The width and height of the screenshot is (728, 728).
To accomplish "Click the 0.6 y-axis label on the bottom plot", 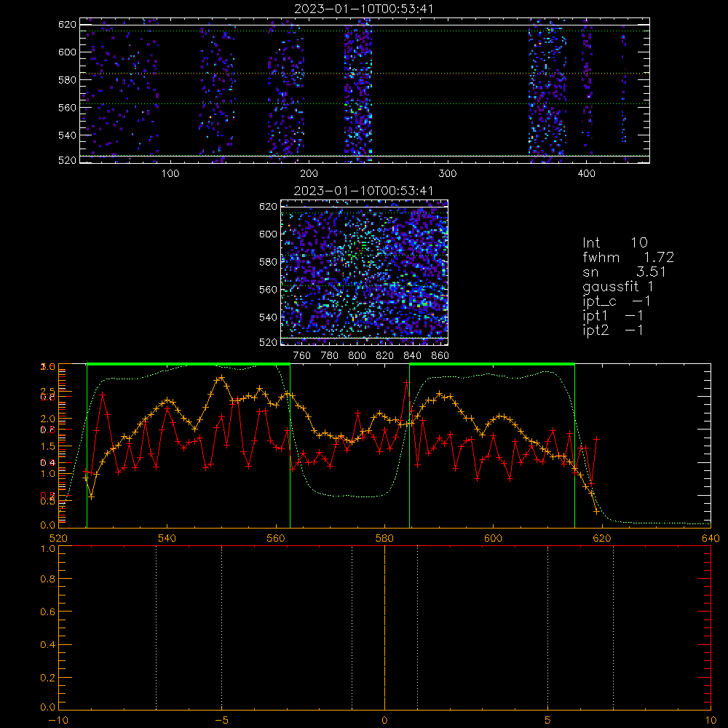I will [48, 612].
